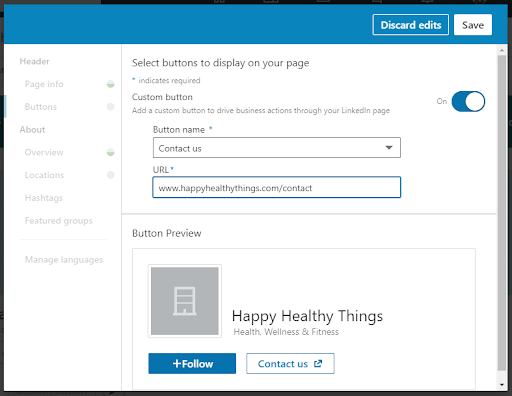512x396 pixels.
Task: Go to Locations in sidebar
Action: [x=44, y=175]
